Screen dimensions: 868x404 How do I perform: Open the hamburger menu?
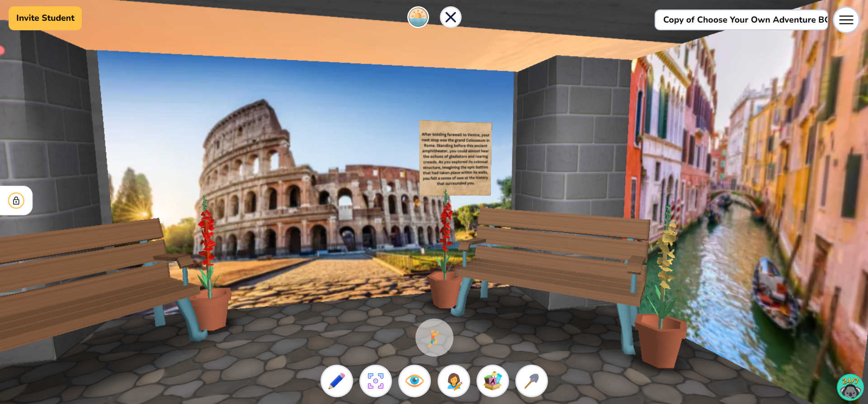(846, 20)
